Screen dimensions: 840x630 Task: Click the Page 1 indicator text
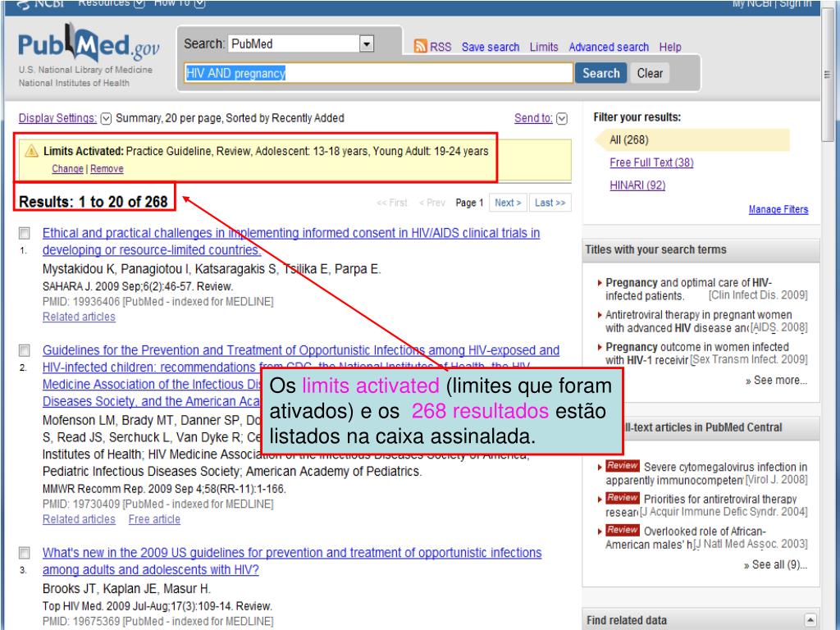pyautogui.click(x=469, y=203)
